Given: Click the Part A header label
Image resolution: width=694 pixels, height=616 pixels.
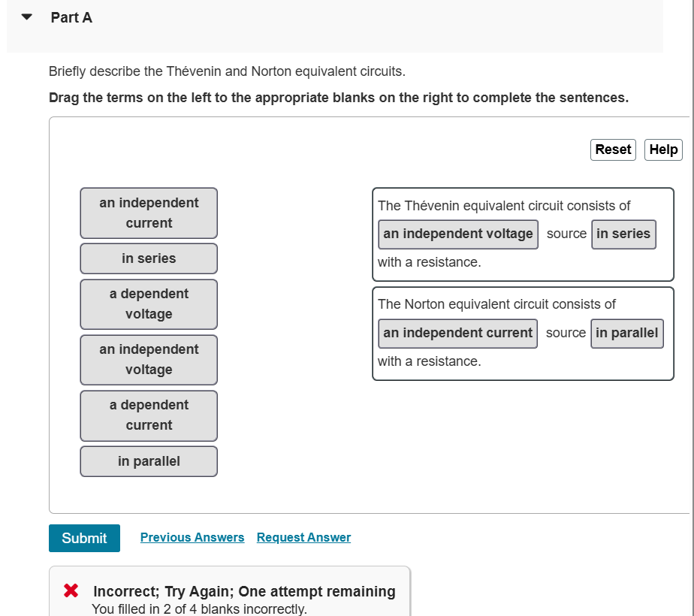Looking at the screenshot, I should click(x=71, y=17).
